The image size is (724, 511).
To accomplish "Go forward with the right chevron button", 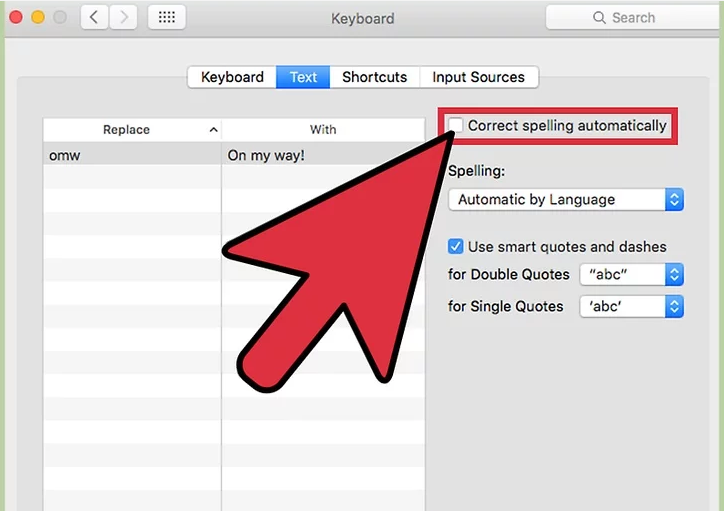I will click(123, 18).
